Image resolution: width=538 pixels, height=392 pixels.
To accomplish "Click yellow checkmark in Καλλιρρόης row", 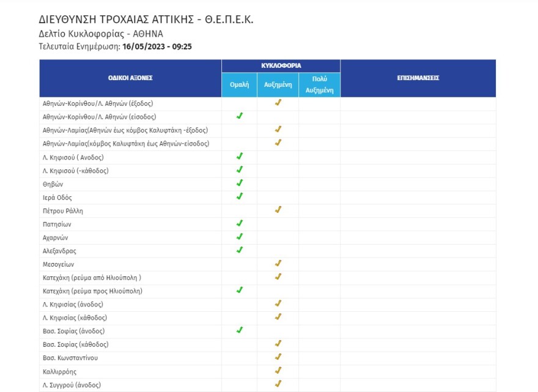I will tap(278, 371).
